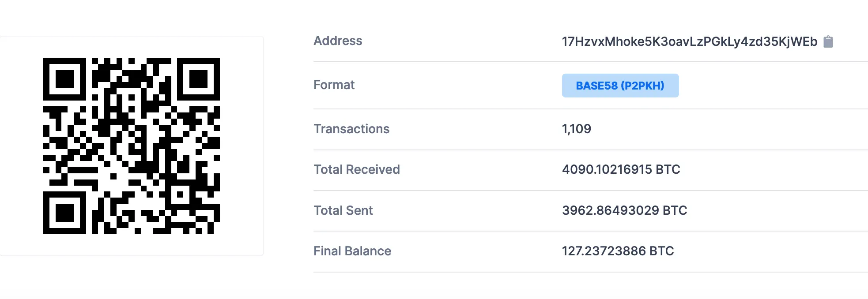This screenshot has height=299, width=868.
Task: Click the Format label
Action: pyautogui.click(x=334, y=85)
